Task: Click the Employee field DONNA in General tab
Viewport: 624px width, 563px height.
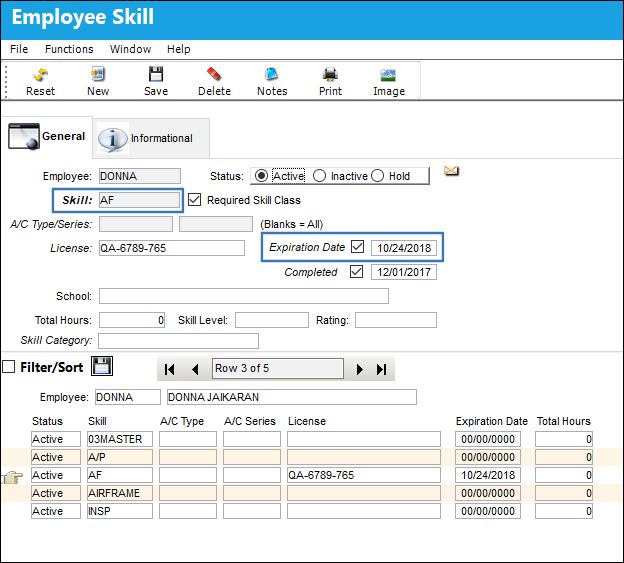Action: [139, 176]
